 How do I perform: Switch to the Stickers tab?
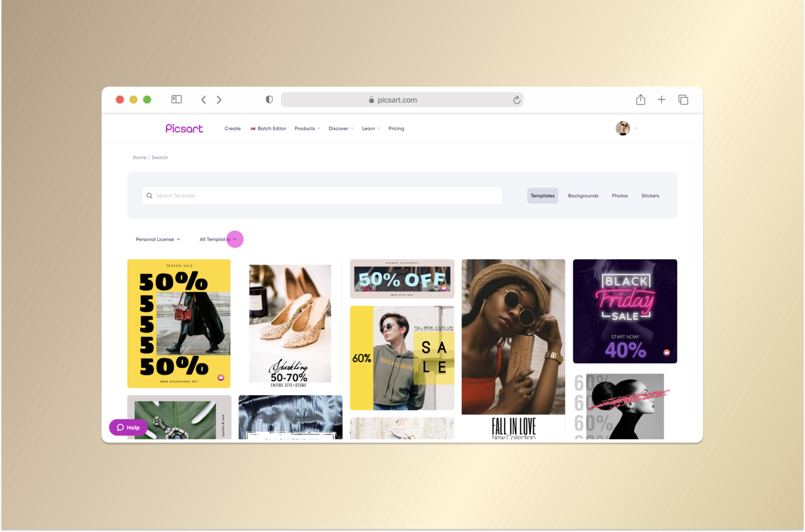(650, 195)
